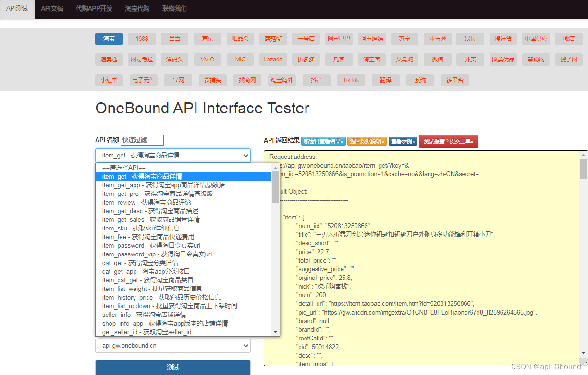
Task: Select the 小红书 platform button
Action: [109, 80]
